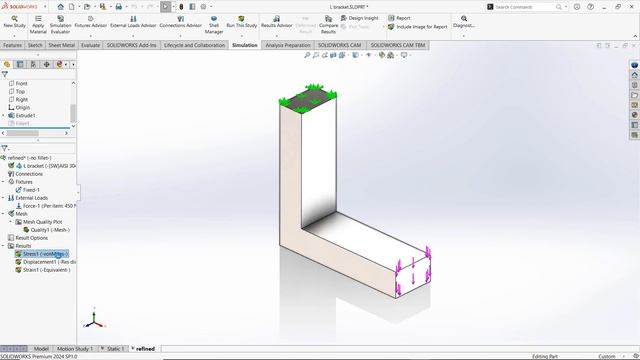Collapse the Results folder

3,246
